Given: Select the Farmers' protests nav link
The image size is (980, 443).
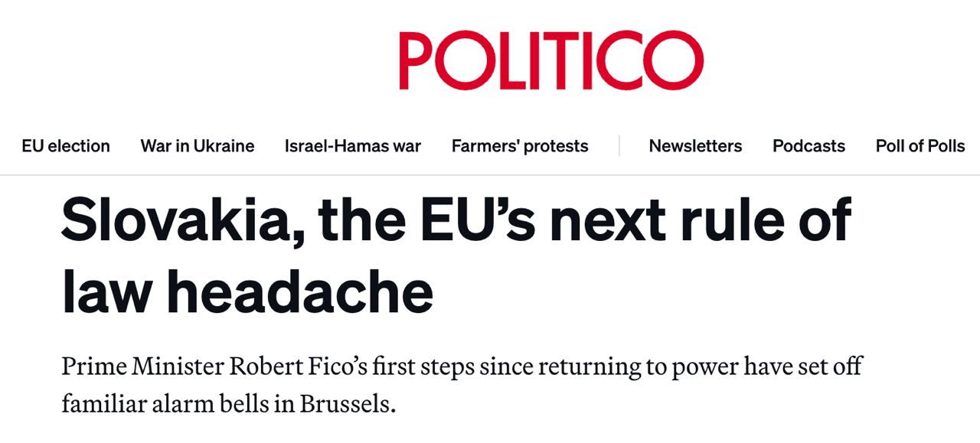Looking at the screenshot, I should [x=520, y=146].
